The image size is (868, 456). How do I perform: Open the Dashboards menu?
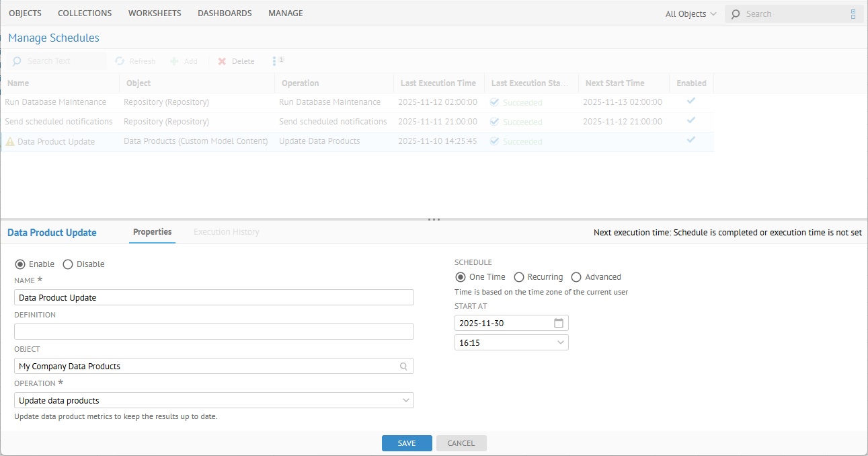point(225,13)
